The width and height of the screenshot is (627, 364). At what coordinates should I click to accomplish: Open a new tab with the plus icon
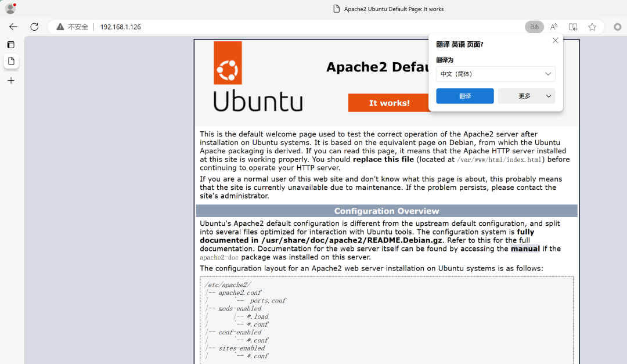point(11,80)
